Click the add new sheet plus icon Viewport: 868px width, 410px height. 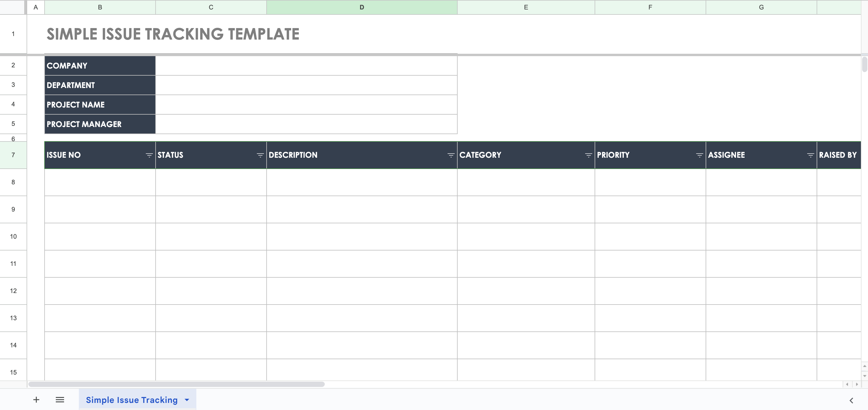coord(36,400)
